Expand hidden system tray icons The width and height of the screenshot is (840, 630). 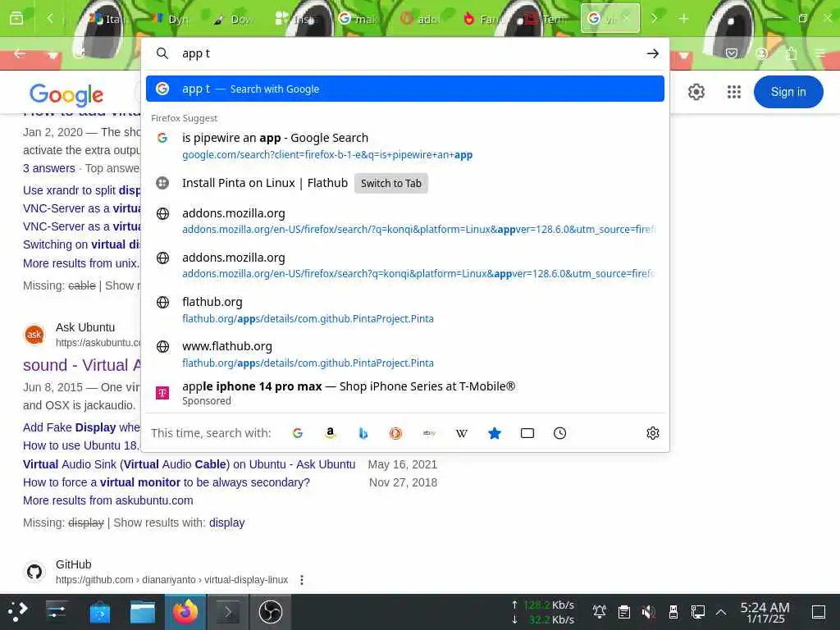721,611
